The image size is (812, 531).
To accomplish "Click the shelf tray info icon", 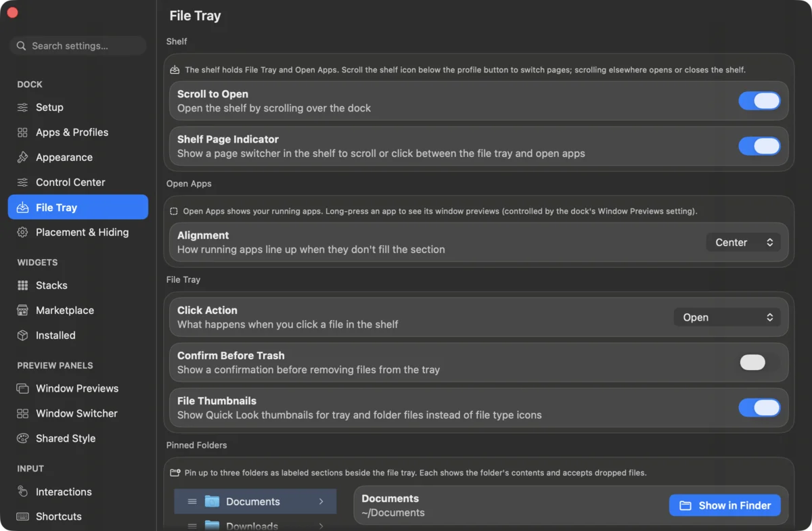I will coord(175,70).
